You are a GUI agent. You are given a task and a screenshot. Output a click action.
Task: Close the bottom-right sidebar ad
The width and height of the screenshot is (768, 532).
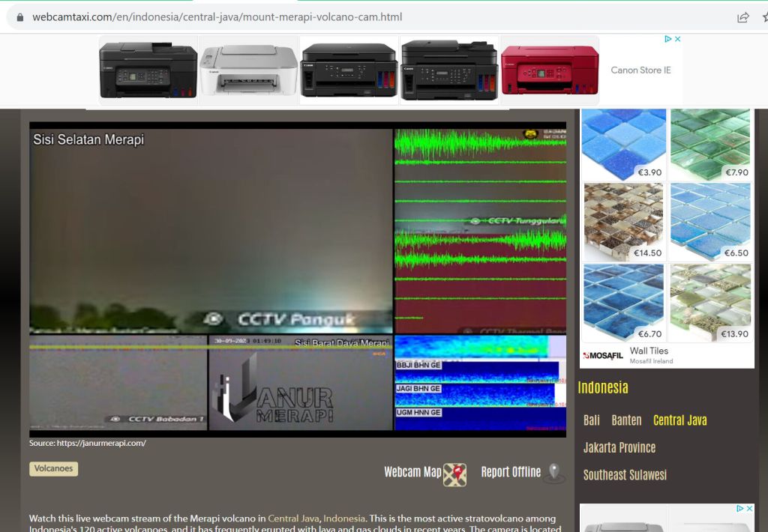tap(749, 509)
